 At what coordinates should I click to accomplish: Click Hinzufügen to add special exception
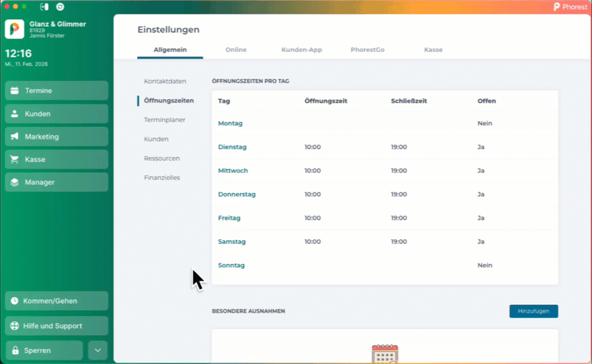click(533, 311)
